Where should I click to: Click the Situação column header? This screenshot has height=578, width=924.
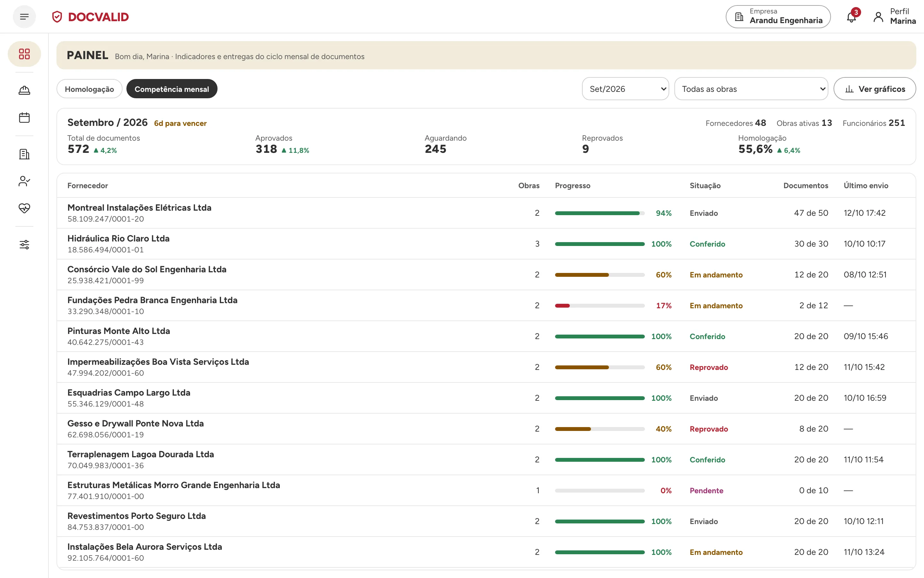(x=705, y=185)
